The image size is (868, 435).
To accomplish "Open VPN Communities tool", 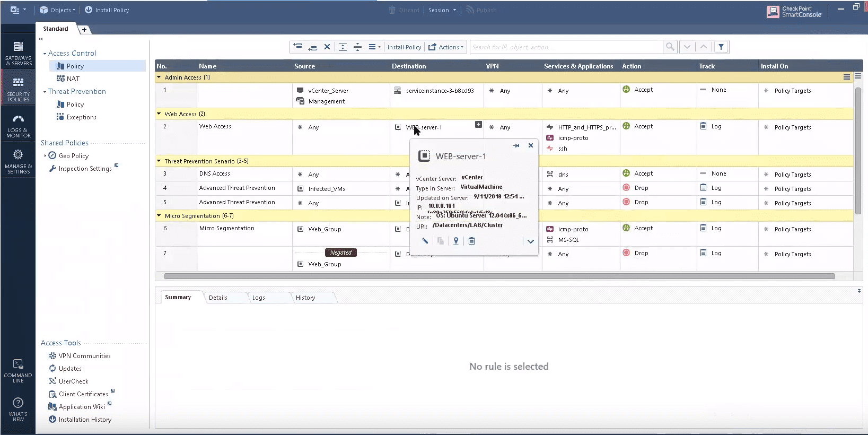I will [x=80, y=356].
